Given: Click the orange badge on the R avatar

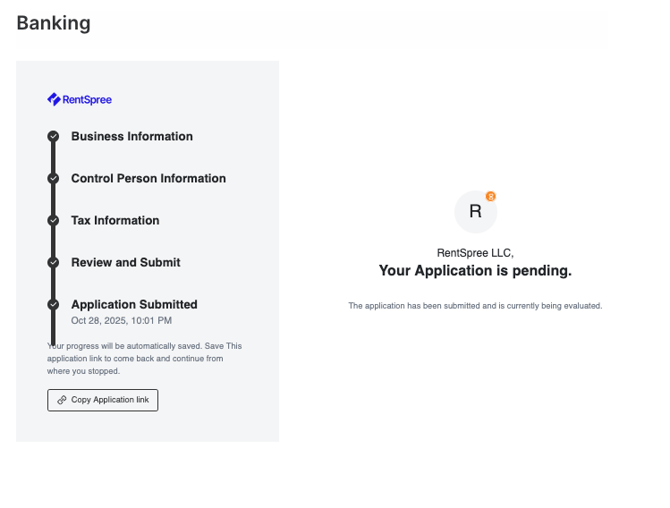Looking at the screenshot, I should [x=491, y=196].
